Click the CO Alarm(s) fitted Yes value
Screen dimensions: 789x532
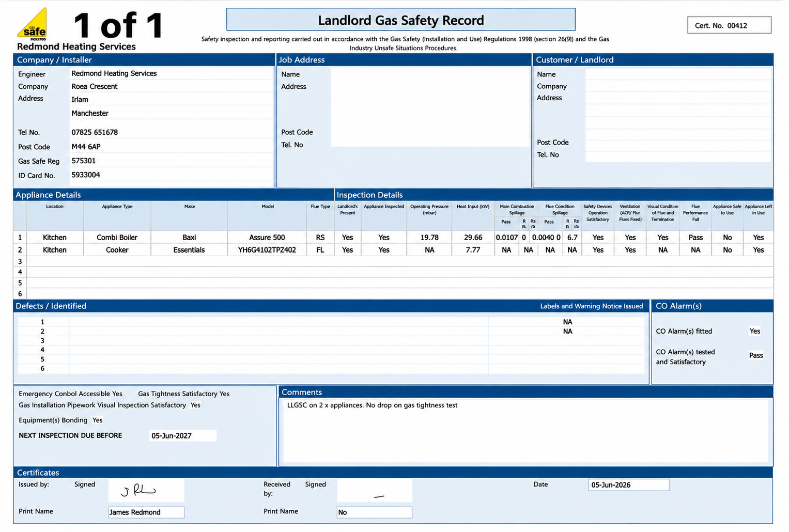point(755,331)
